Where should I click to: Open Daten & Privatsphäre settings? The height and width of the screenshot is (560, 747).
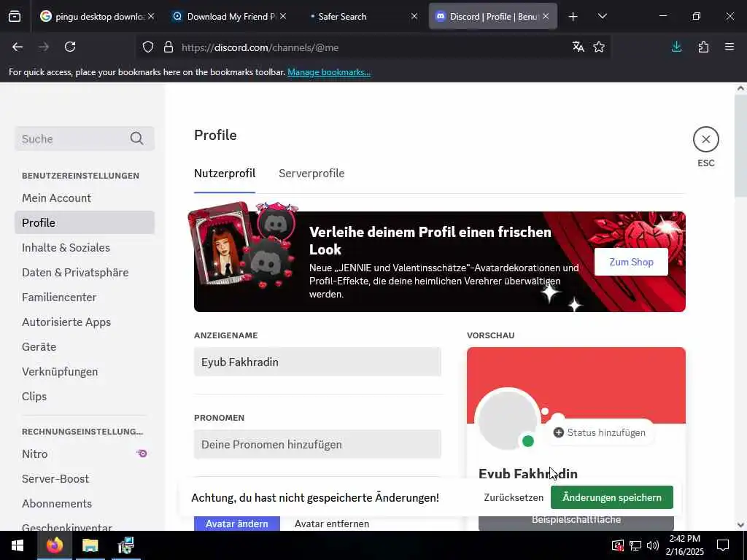click(x=85, y=273)
